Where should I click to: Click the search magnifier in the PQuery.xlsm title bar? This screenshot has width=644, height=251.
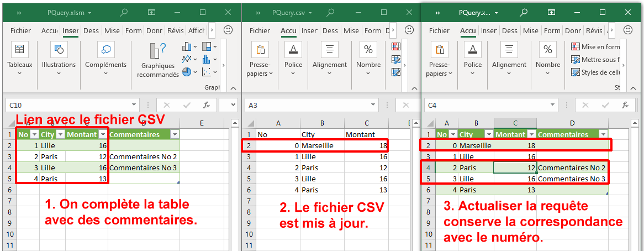(124, 12)
